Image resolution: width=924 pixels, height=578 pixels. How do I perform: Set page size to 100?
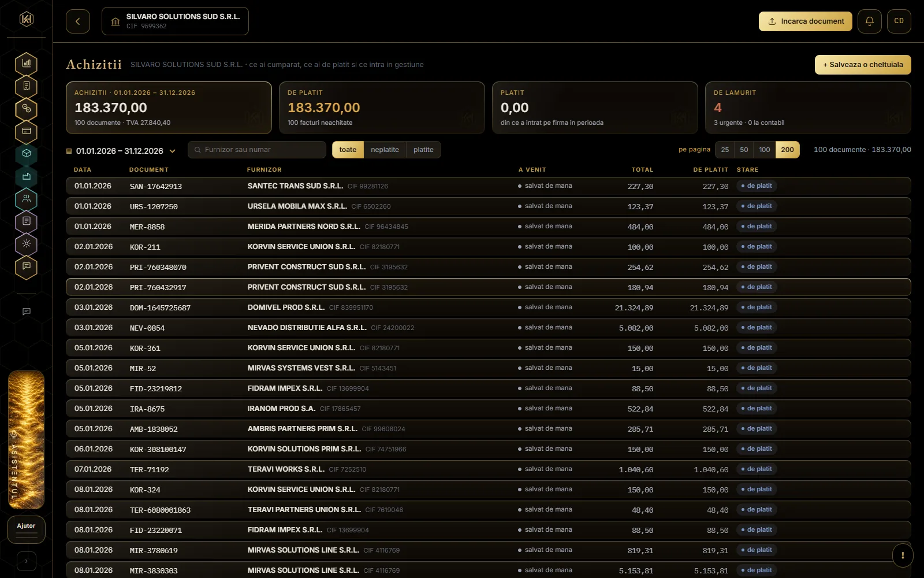click(765, 150)
